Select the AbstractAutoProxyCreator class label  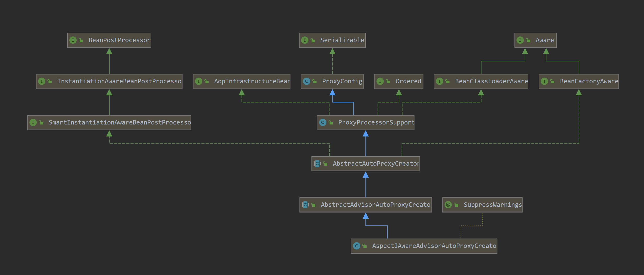(x=376, y=164)
